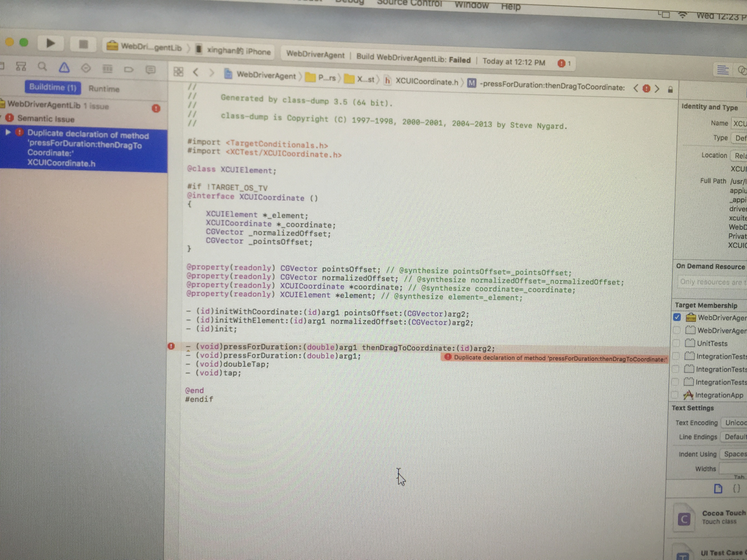747x560 pixels.
Task: Select the Buildtime (1) tab
Action: click(53, 87)
